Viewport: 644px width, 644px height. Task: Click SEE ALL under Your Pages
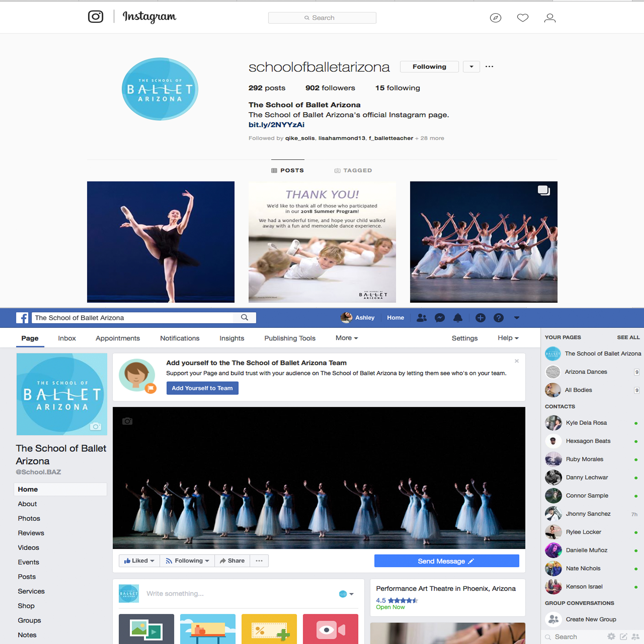tap(628, 337)
